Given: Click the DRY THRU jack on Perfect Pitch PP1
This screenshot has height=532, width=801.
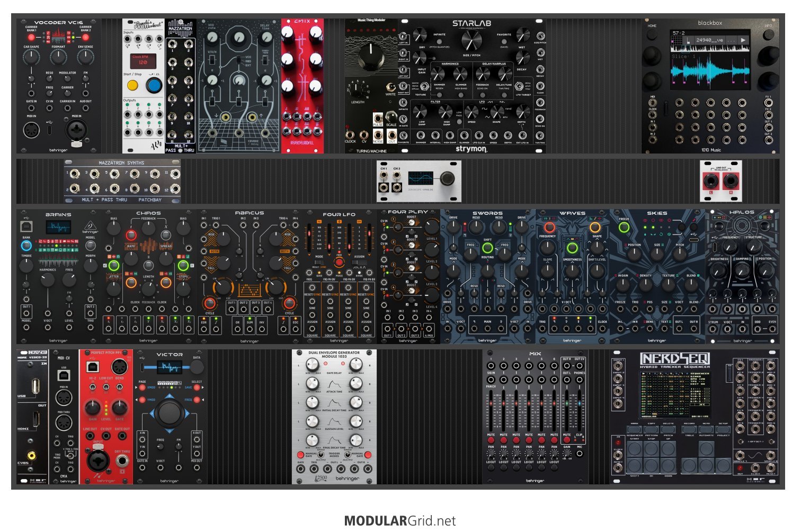Looking at the screenshot, I should pyautogui.click(x=122, y=461).
